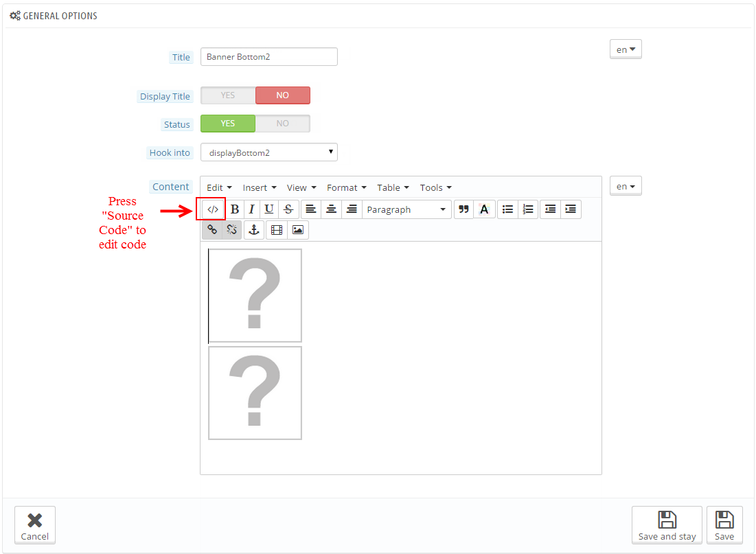Center align the text

point(332,209)
